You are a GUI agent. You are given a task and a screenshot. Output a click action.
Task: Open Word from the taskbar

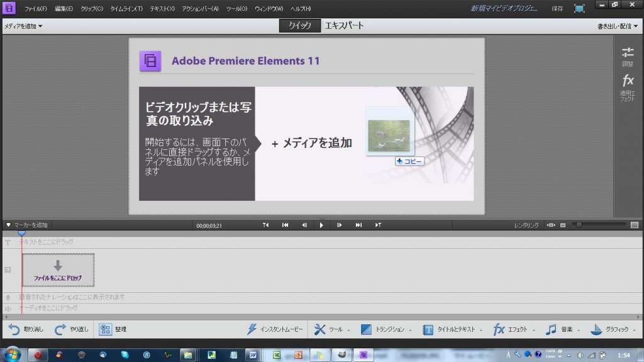(x=253, y=355)
